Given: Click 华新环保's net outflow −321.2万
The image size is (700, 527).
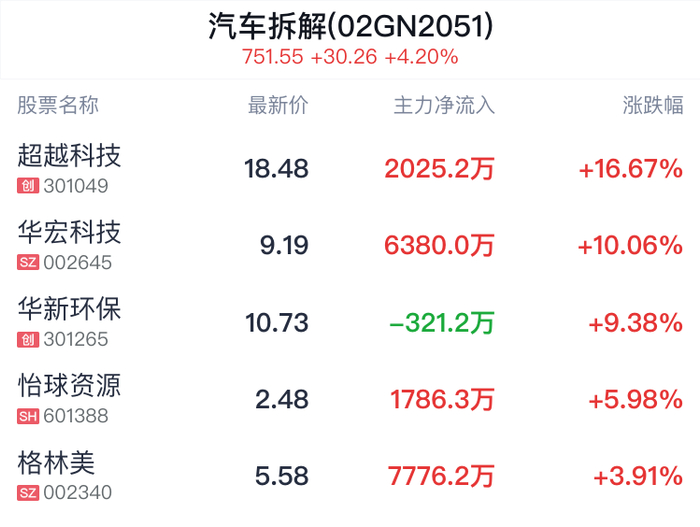Looking at the screenshot, I should pos(442,323).
